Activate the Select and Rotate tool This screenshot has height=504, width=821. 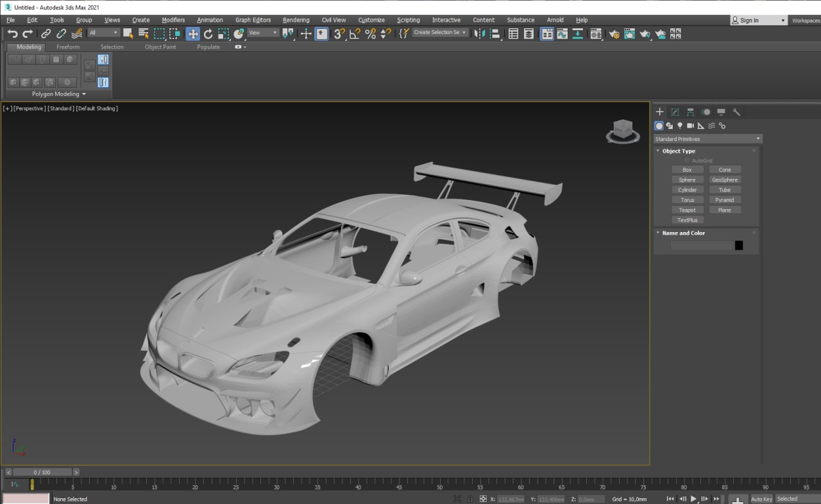208,33
